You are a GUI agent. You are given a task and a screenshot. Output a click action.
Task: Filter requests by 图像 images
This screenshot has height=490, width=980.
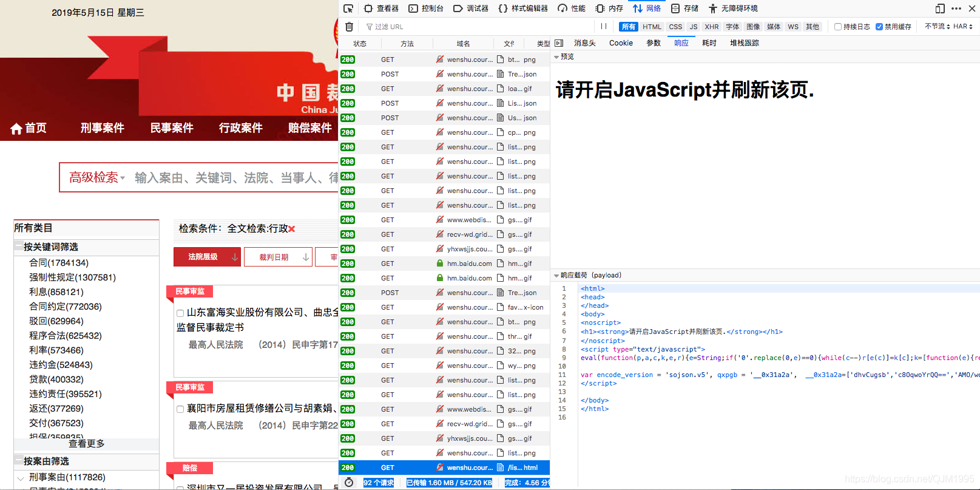click(x=753, y=27)
